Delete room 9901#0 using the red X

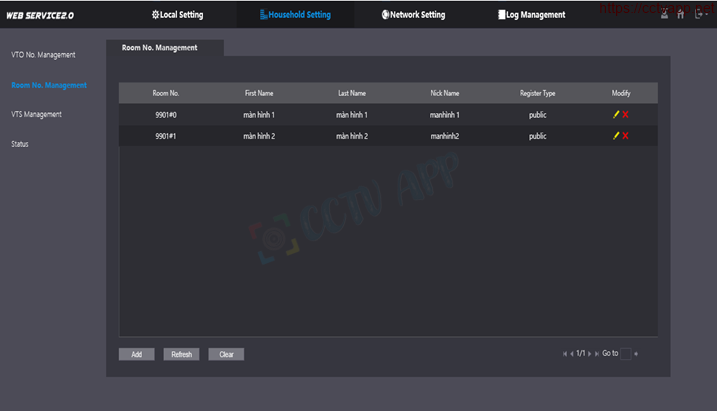pos(626,115)
